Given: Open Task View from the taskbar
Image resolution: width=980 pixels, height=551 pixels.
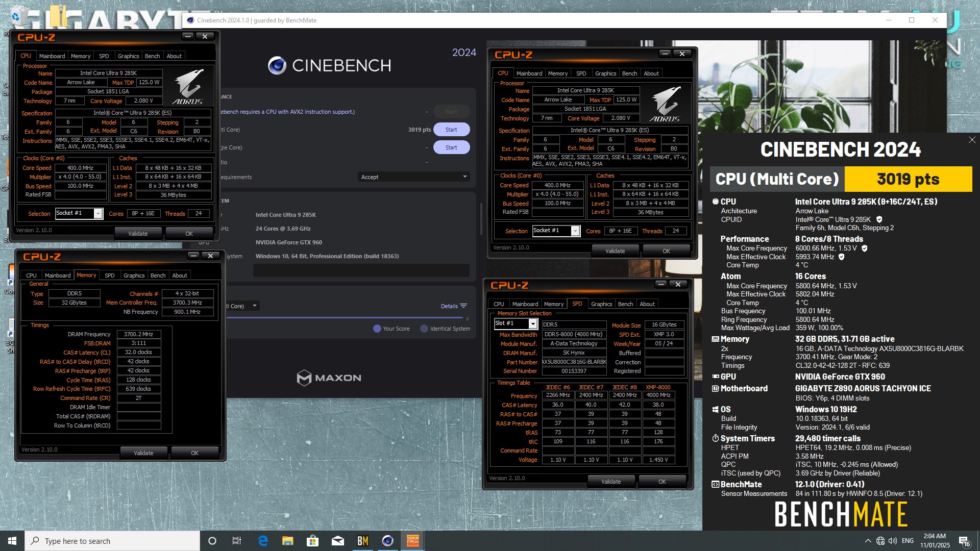Looking at the screenshot, I should (237, 541).
